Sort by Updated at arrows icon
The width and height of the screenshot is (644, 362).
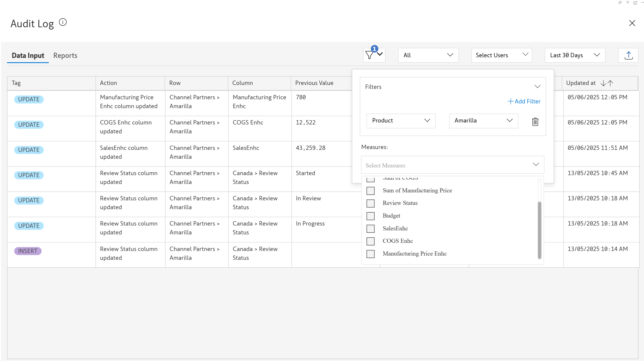coord(607,83)
